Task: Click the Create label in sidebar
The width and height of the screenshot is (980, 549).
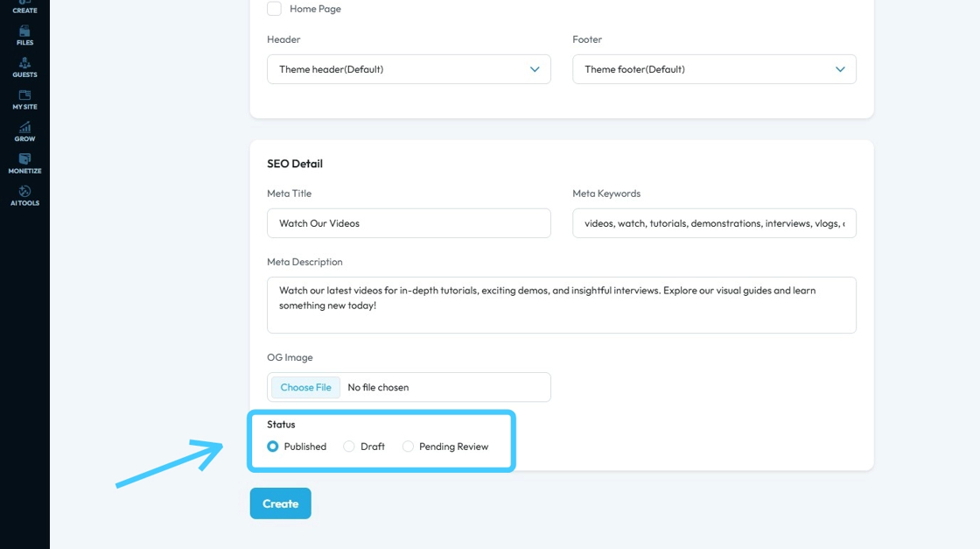Action: tap(24, 10)
